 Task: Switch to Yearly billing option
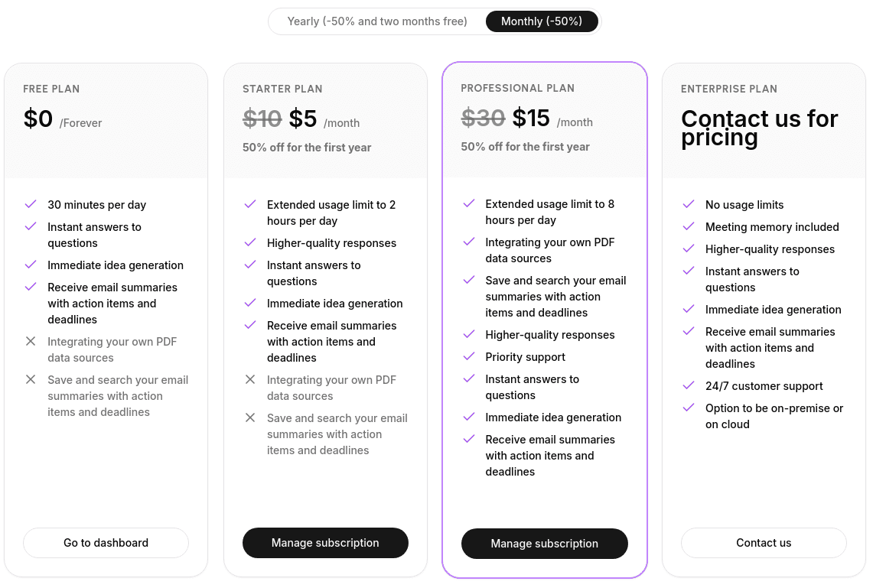[377, 21]
